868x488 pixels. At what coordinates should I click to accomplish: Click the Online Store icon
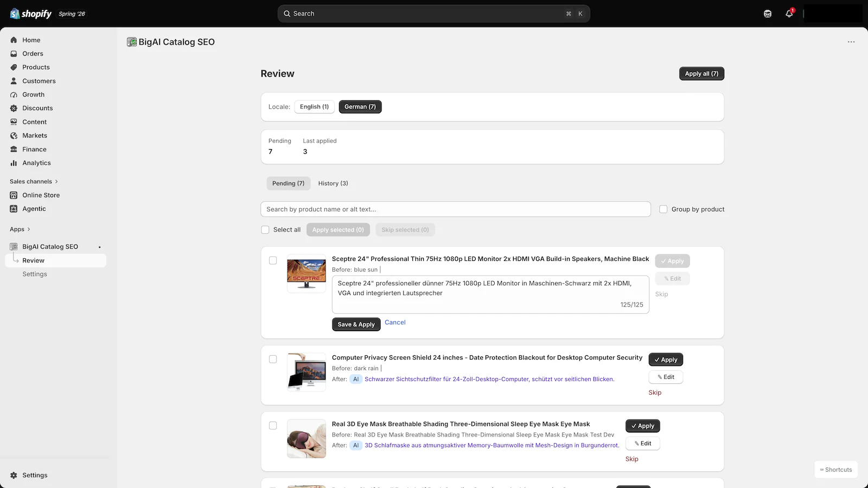(x=14, y=195)
